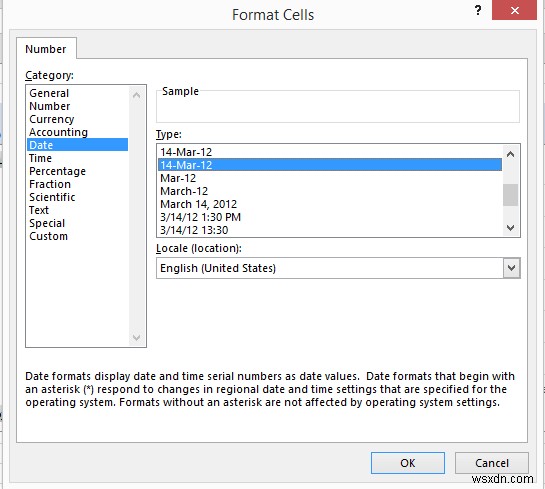Click the Type list scroll up arrow
545x489 pixels.
(510, 154)
